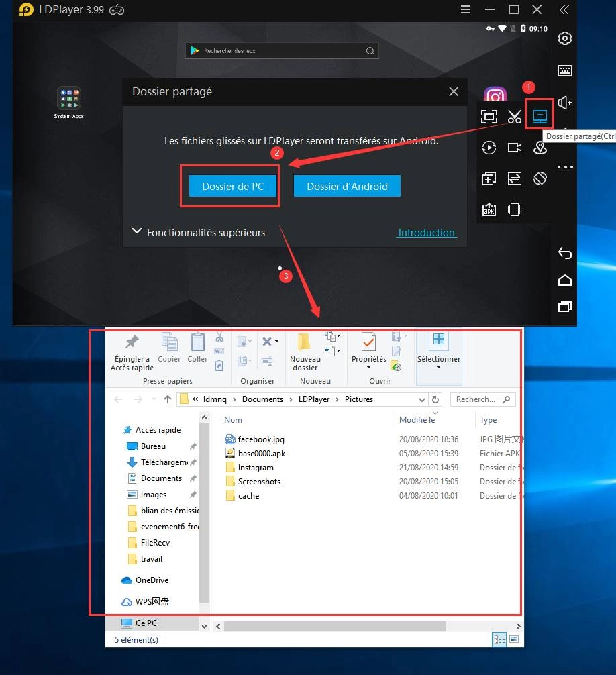Viewport: 616px width, 675px height.
Task: Install APK icon in sidebar
Action: point(489,209)
